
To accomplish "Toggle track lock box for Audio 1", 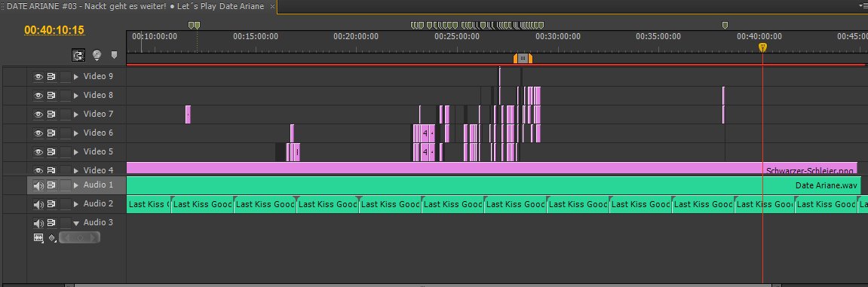I will pyautogui.click(x=66, y=185).
